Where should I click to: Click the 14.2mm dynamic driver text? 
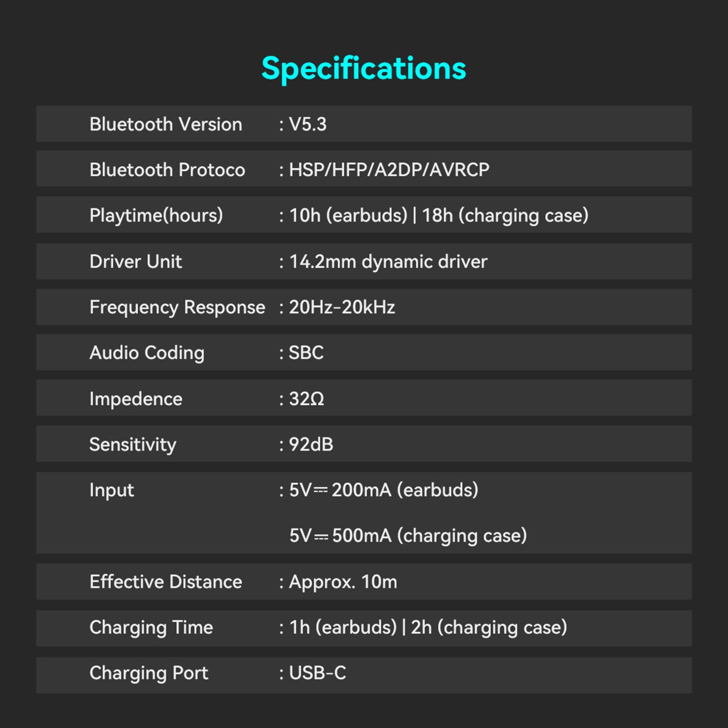[388, 262]
